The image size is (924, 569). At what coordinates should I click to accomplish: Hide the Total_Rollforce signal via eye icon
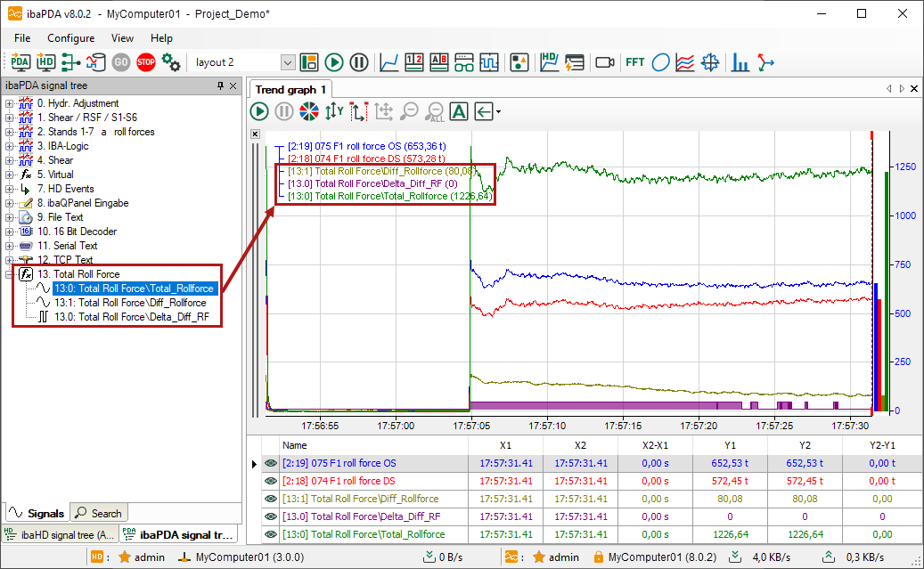(x=271, y=534)
